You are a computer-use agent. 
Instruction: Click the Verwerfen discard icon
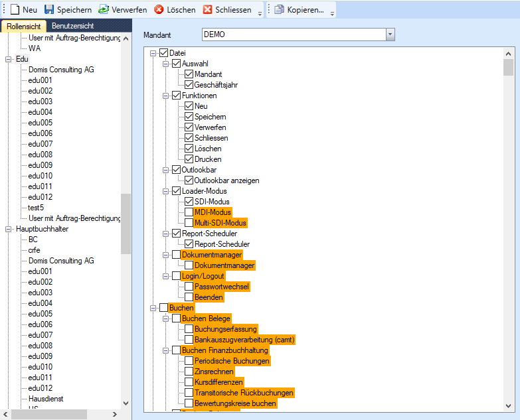[104, 10]
